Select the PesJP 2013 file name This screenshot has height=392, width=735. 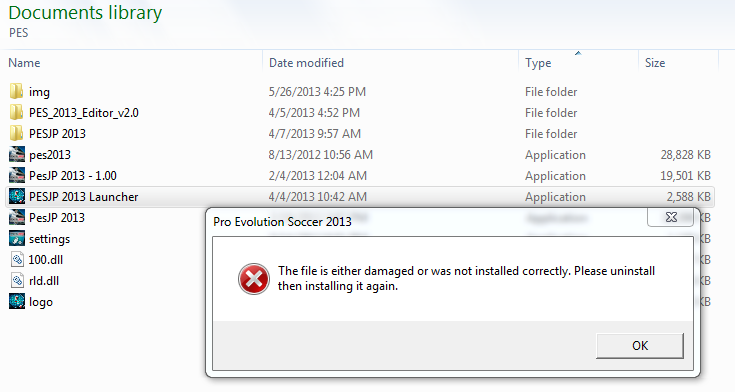[x=57, y=218]
